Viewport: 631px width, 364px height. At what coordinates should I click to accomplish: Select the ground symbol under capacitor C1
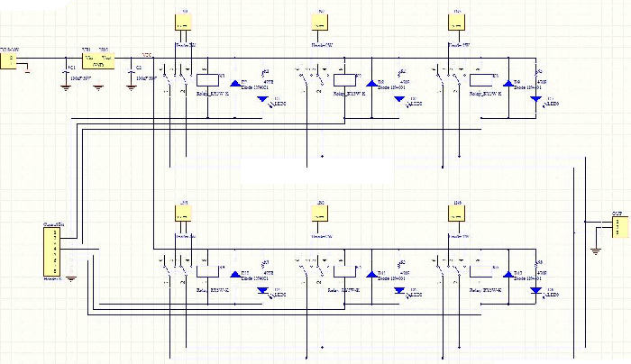click(x=66, y=87)
